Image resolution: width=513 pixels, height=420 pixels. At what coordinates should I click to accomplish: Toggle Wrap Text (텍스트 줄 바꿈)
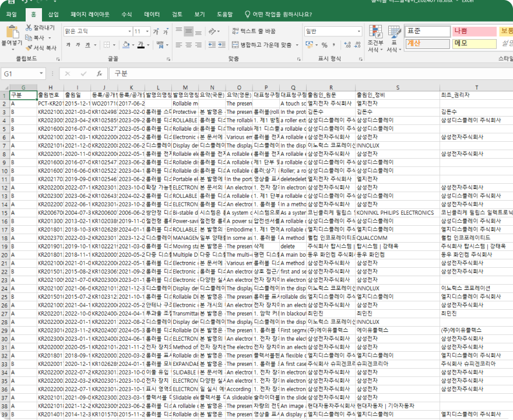click(253, 32)
